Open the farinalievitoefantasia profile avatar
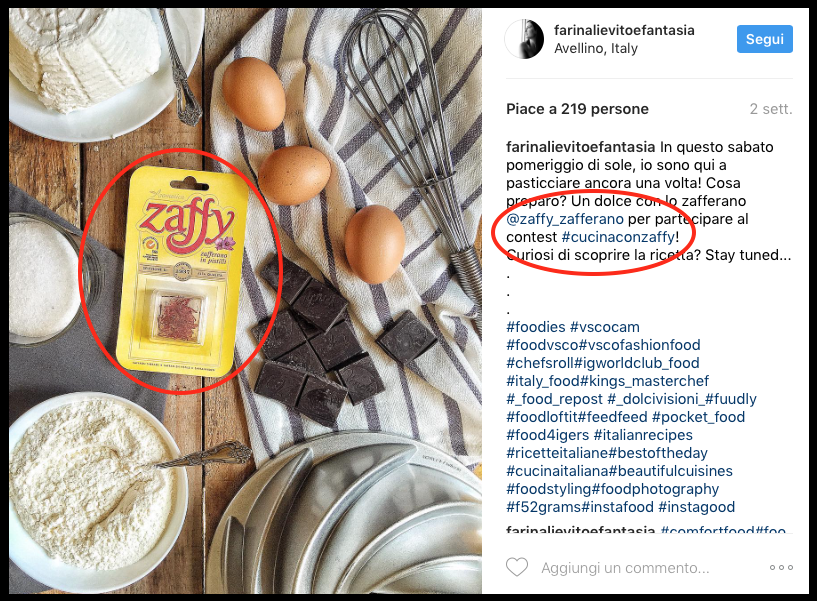Image resolution: width=817 pixels, height=601 pixels. (524, 39)
